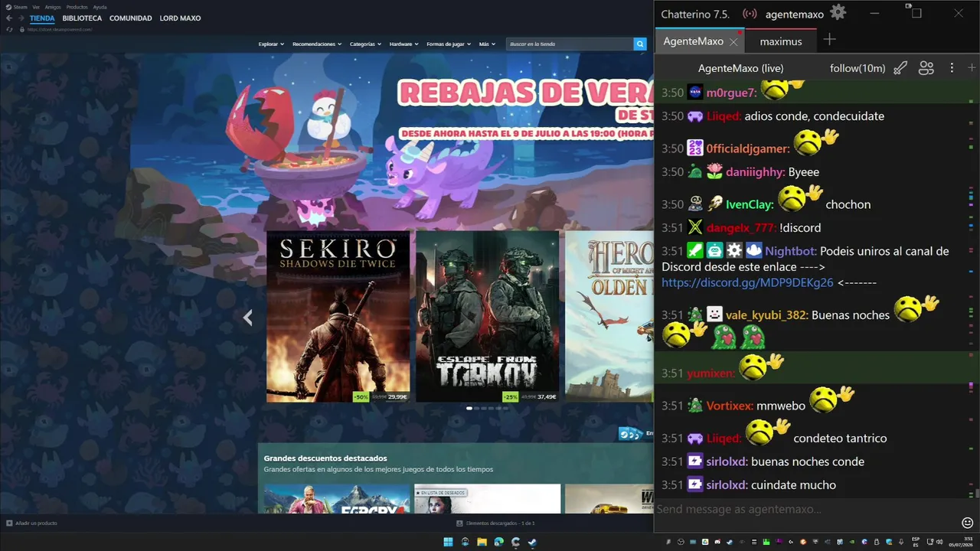Open split options three-dot menu
The height and width of the screenshot is (551, 980).
point(952,68)
